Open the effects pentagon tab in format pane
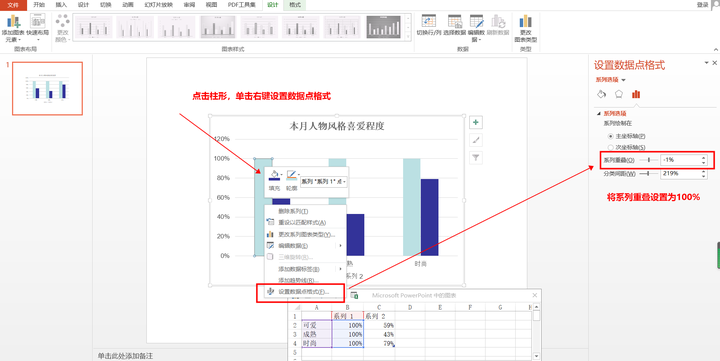This screenshot has height=361, width=720. click(619, 94)
